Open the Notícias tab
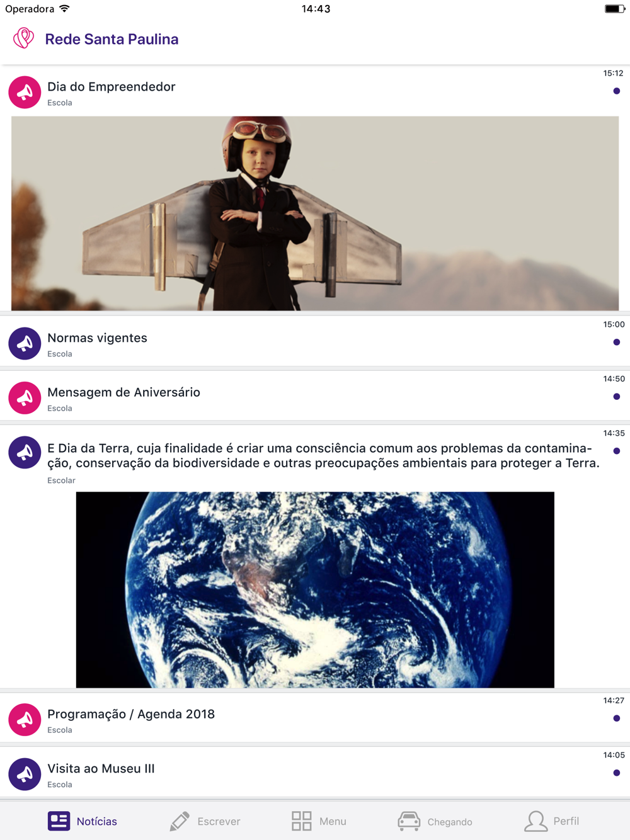The width and height of the screenshot is (630, 840). (x=83, y=821)
